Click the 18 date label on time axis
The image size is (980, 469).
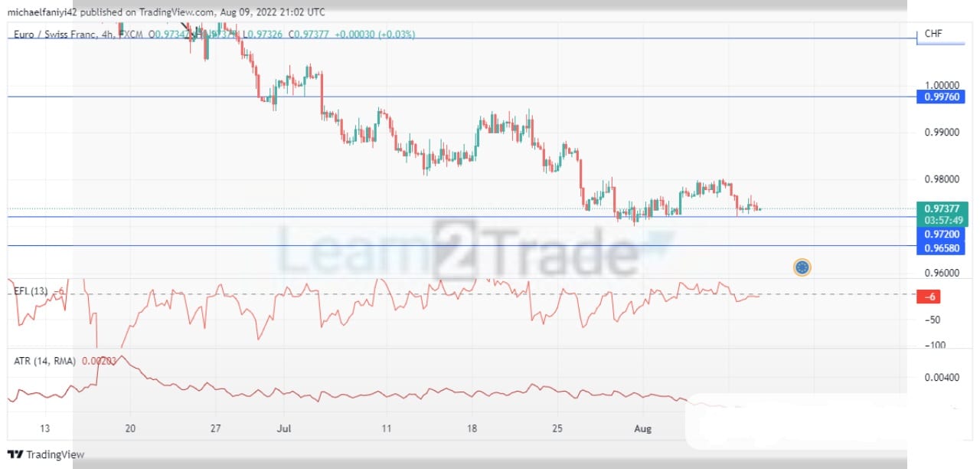tap(472, 429)
